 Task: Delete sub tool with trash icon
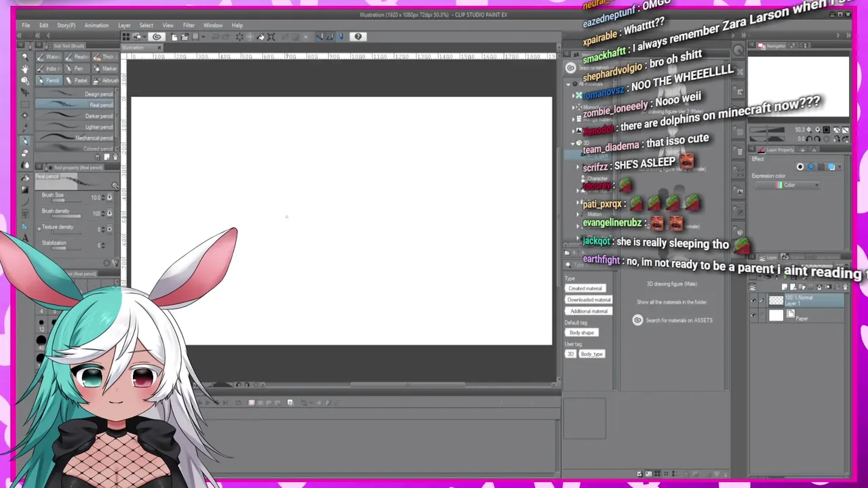coord(115,156)
